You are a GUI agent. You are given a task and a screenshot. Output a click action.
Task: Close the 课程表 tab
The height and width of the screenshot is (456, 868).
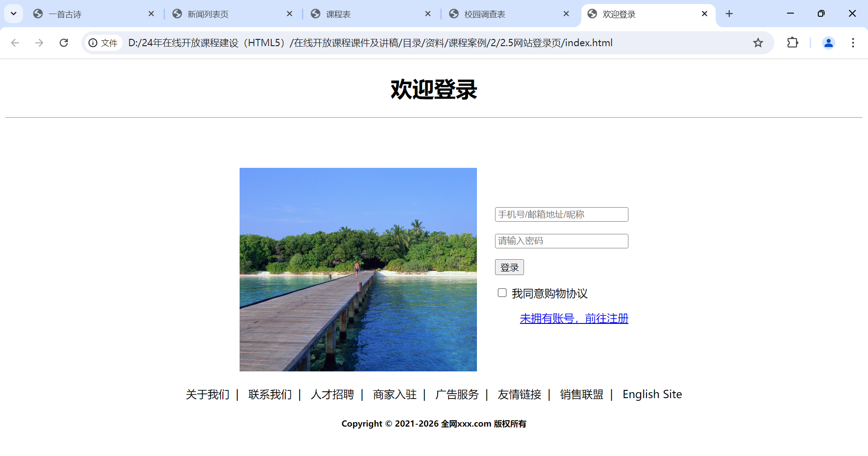tap(428, 14)
